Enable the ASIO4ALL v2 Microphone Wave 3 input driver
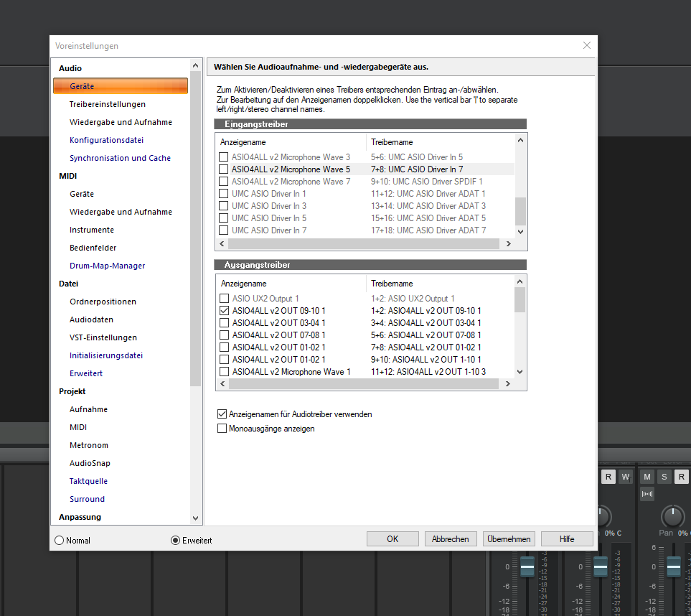 223,157
